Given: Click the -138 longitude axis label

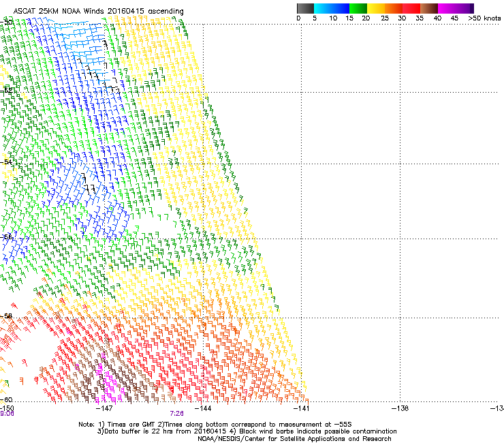Looking at the screenshot, I should (400, 408).
